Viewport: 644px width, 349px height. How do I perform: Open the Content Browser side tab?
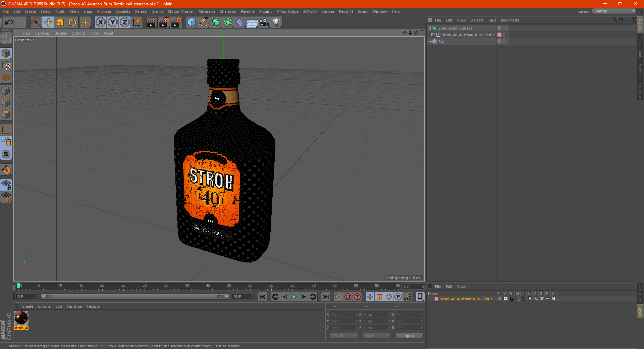pyautogui.click(x=640, y=63)
